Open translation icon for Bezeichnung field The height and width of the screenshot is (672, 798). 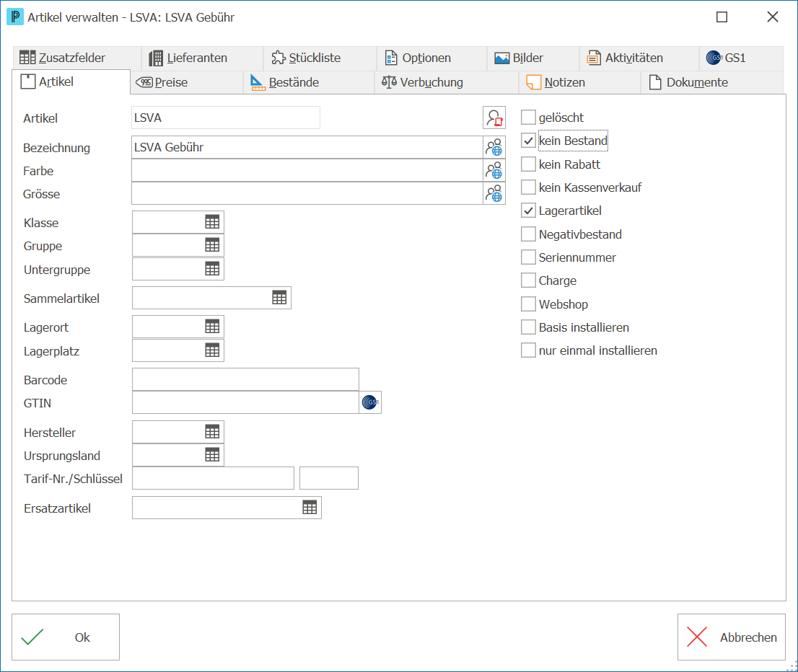point(494,147)
